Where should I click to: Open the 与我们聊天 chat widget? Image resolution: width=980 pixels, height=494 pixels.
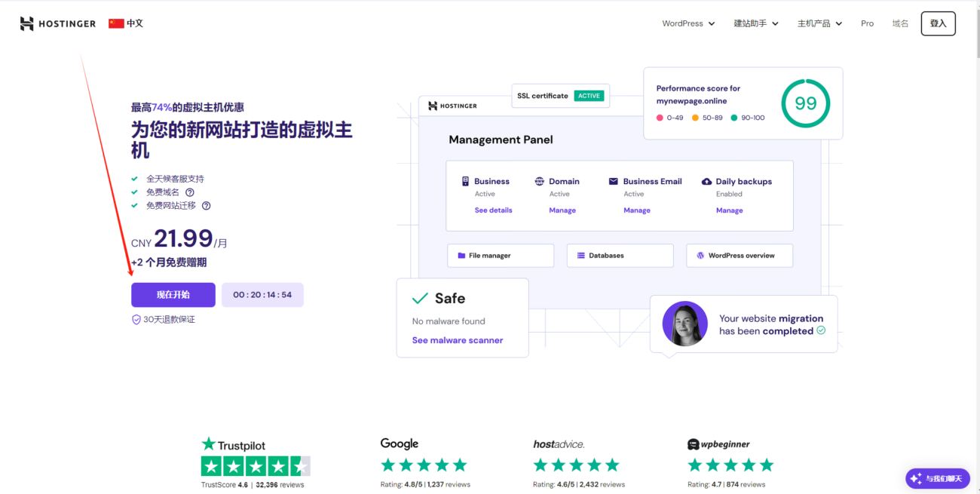click(x=937, y=478)
